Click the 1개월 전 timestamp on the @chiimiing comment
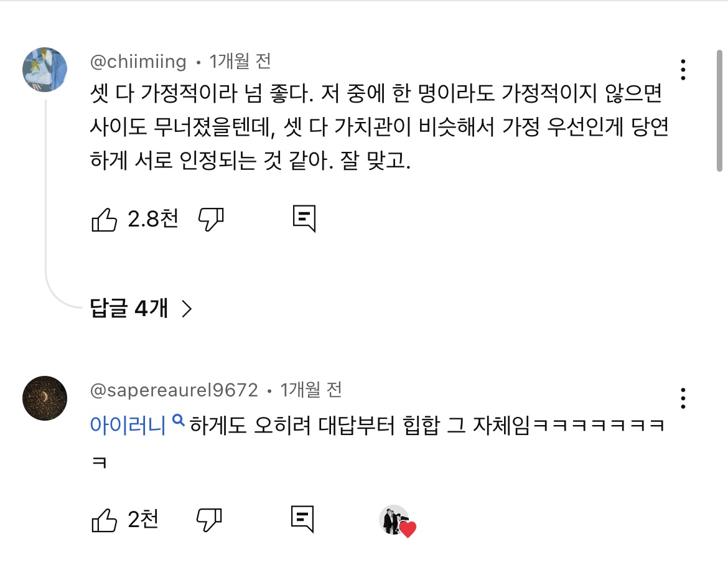This screenshot has height=580, width=728. pos(240,62)
